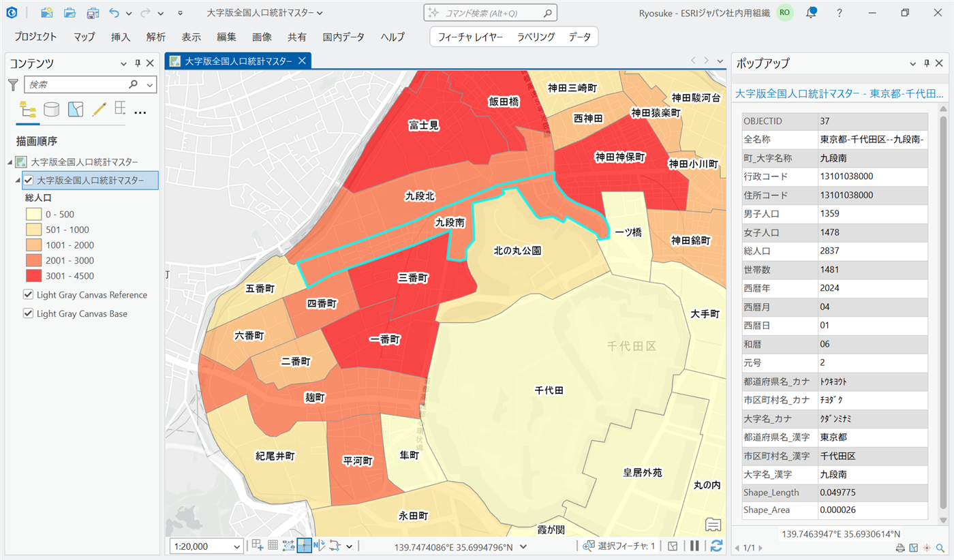Screen dimensions: 954x560
Task: Click the zoom to feature magnifier icon
Action: point(940,548)
